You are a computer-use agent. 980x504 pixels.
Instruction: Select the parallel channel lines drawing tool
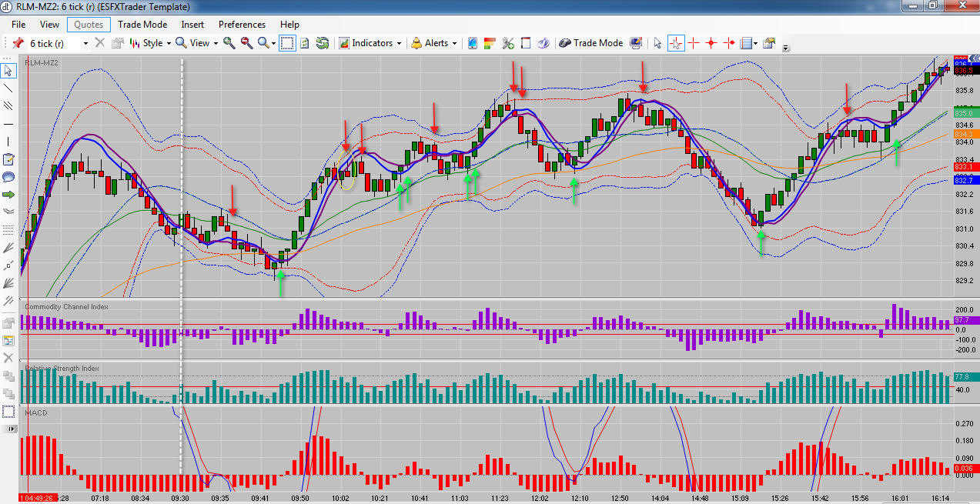[8, 106]
